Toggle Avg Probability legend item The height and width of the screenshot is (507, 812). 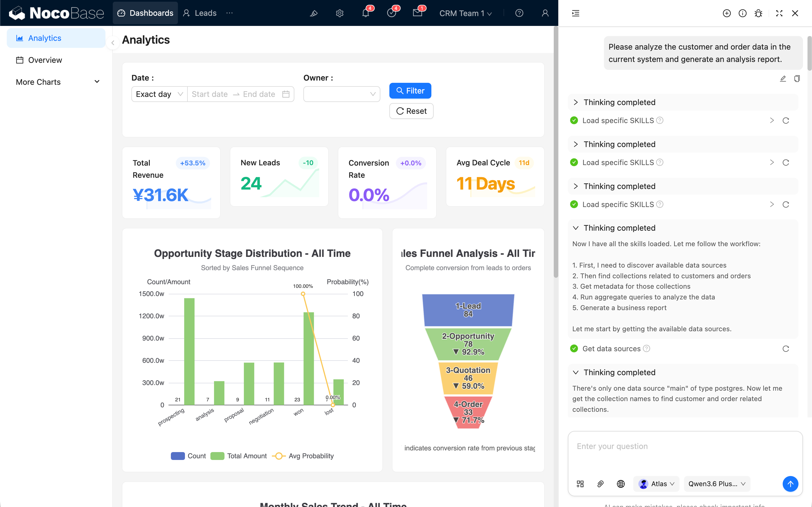pyautogui.click(x=303, y=456)
